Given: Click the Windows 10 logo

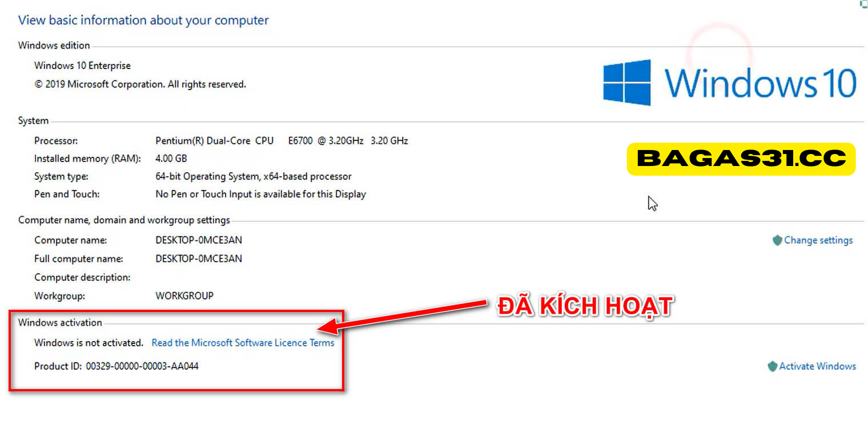Looking at the screenshot, I should point(730,83).
